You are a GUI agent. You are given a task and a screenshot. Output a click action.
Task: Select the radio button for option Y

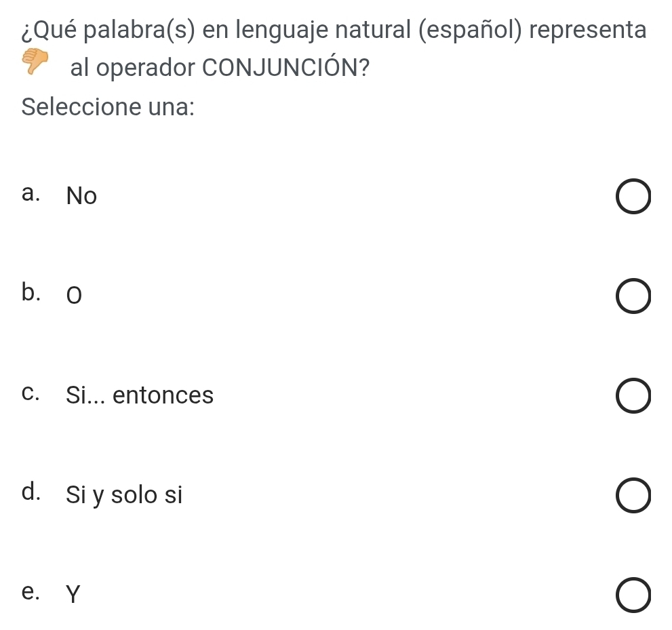[634, 595]
